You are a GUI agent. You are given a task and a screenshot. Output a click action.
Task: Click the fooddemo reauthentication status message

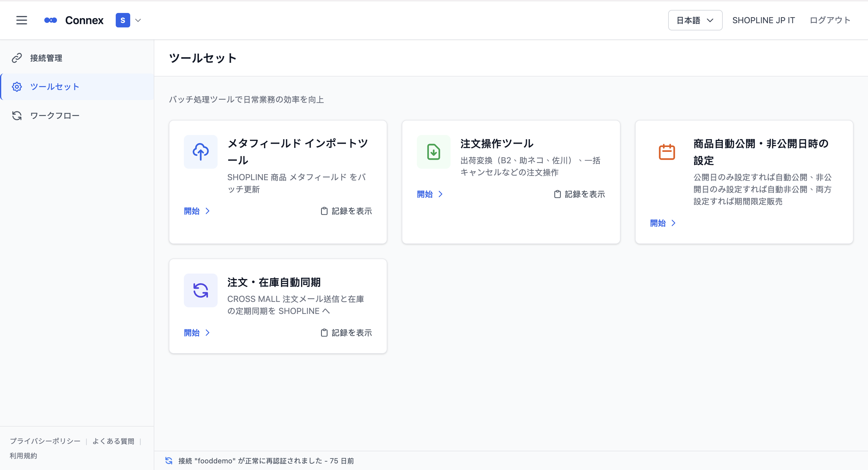point(266,461)
